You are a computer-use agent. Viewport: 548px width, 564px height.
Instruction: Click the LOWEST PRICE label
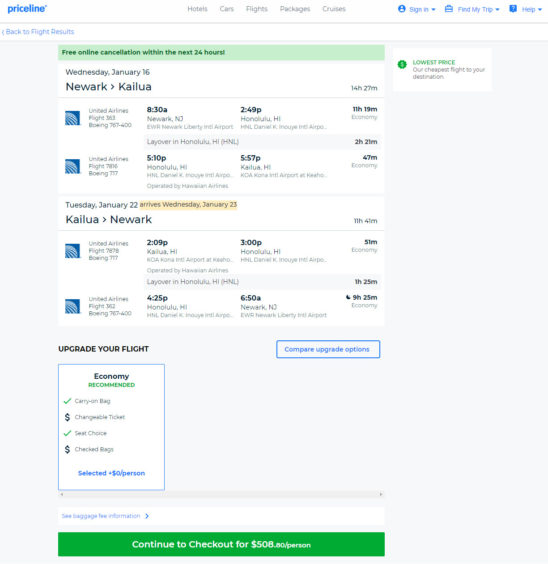click(434, 62)
